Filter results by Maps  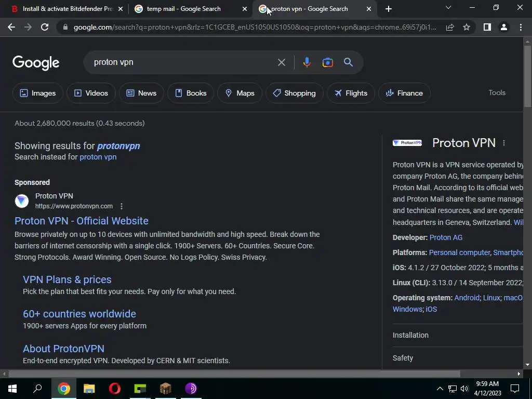(x=240, y=93)
